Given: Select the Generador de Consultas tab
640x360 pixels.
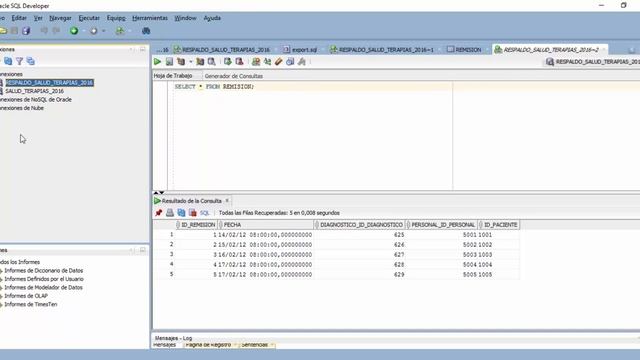Looking at the screenshot, I should pos(233,76).
